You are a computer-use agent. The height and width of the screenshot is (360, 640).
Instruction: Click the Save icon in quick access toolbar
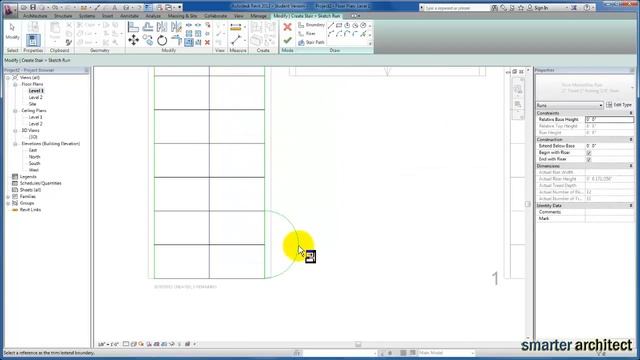click(x=33, y=7)
